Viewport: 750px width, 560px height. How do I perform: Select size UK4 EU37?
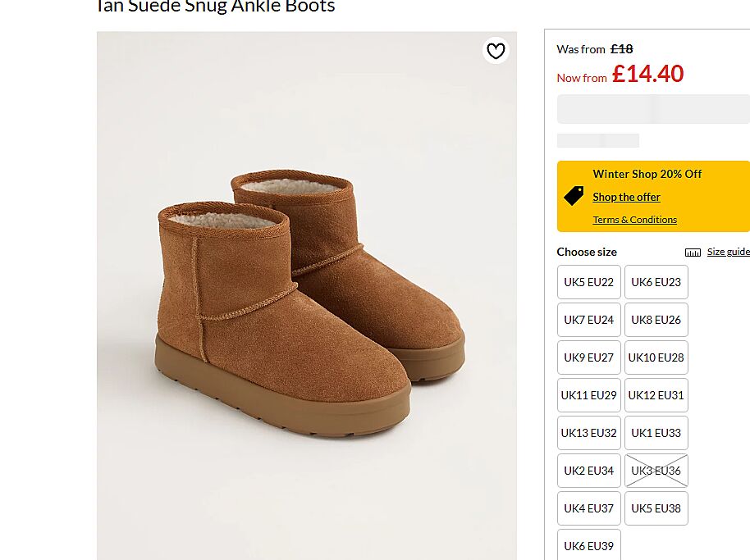pyautogui.click(x=588, y=508)
